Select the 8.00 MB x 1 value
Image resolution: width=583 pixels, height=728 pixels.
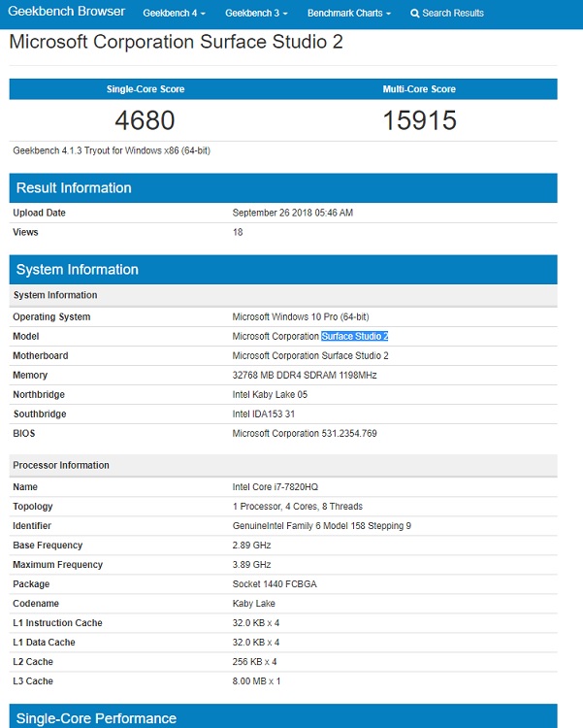[x=257, y=681]
